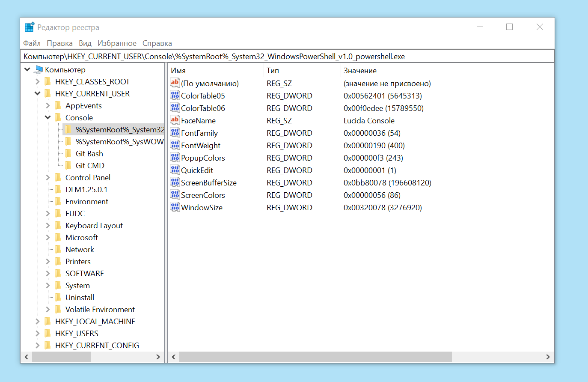Click the binary icon of ColorTable06

click(x=175, y=108)
